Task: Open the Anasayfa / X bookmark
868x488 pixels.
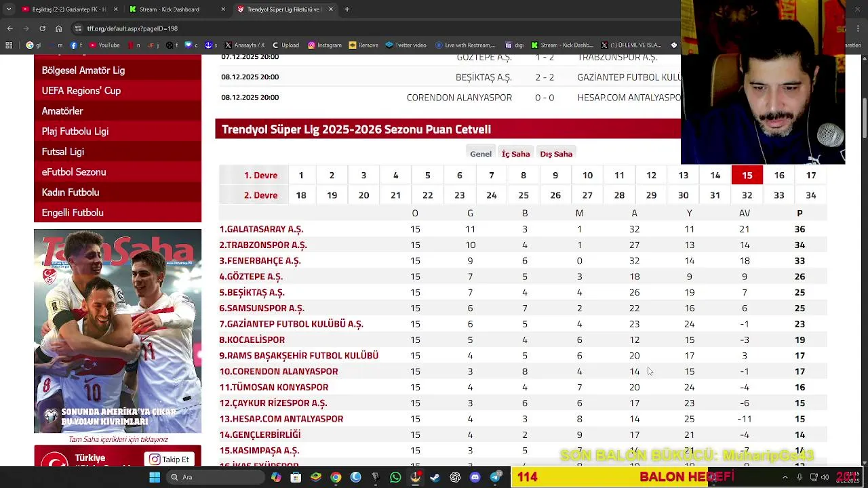Action: point(244,45)
